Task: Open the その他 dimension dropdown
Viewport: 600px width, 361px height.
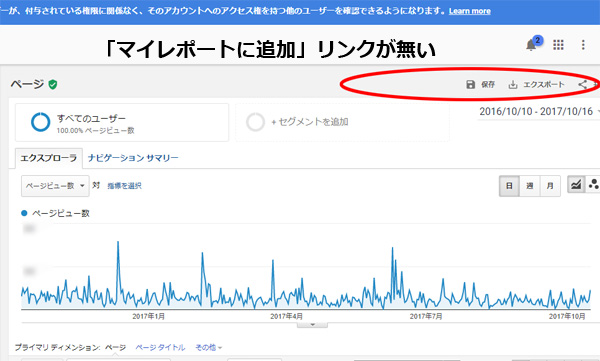Action: click(209, 348)
